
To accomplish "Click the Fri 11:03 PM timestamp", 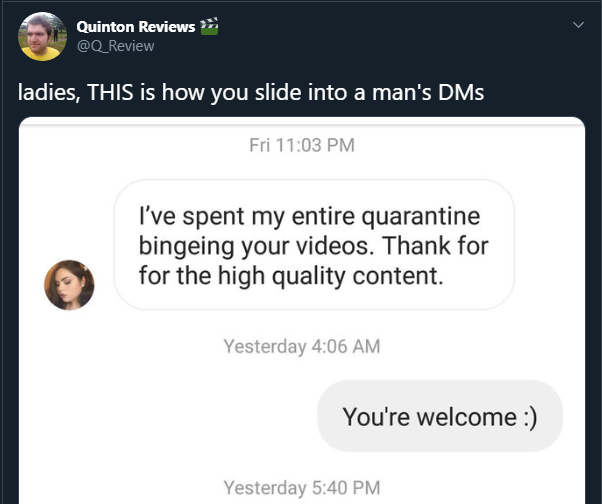I will click(302, 145).
